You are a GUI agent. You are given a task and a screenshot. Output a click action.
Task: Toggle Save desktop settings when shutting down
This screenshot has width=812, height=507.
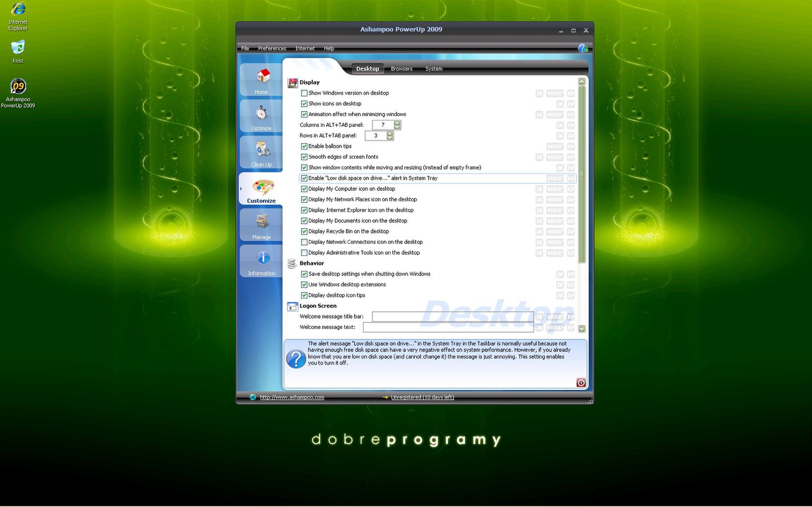pos(304,274)
